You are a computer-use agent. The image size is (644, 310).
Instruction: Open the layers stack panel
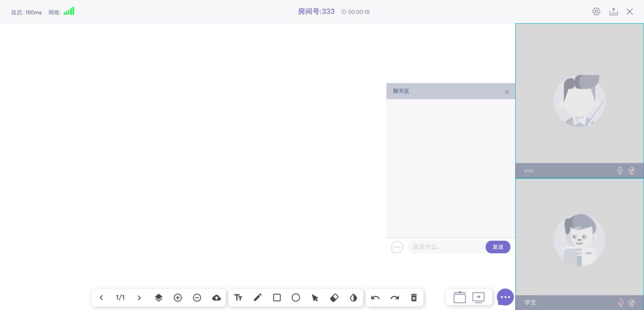pos(159,298)
